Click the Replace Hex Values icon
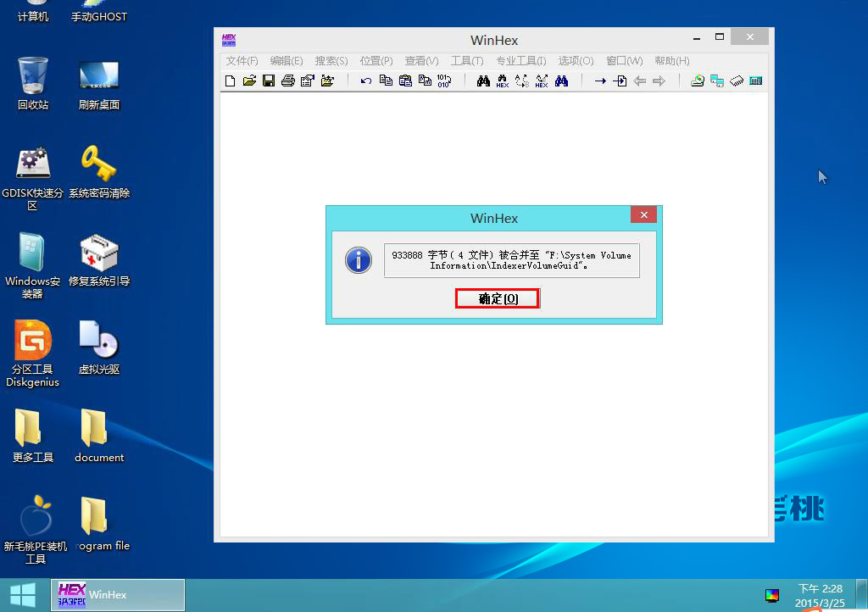Image resolution: width=868 pixels, height=612 pixels. [542, 81]
